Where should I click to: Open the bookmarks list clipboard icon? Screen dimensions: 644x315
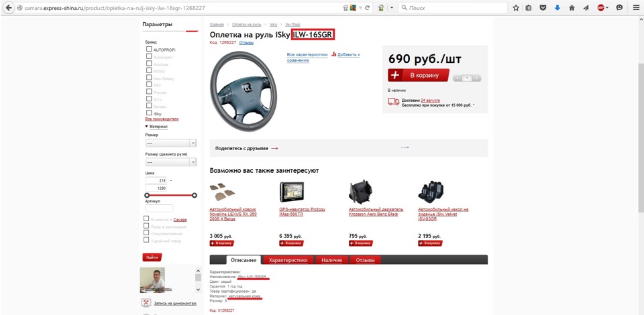(529, 8)
